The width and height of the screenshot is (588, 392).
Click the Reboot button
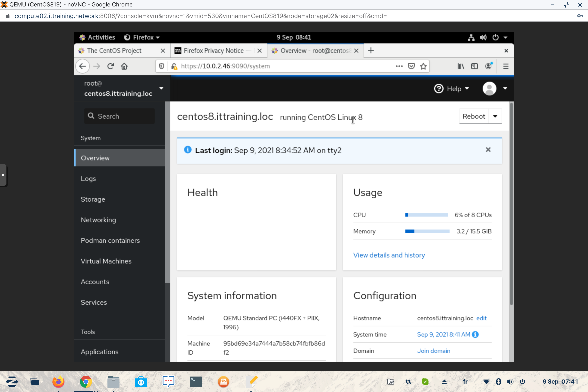coord(474,116)
